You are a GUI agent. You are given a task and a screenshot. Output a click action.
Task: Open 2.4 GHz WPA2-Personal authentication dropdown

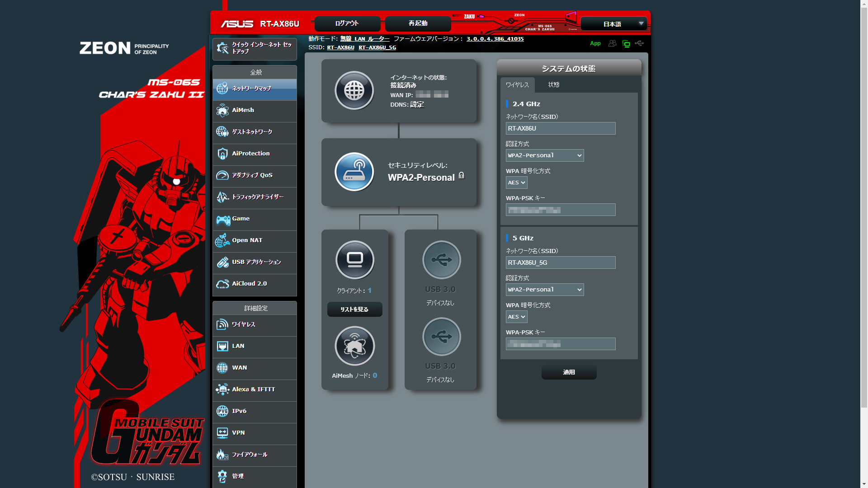[544, 155]
